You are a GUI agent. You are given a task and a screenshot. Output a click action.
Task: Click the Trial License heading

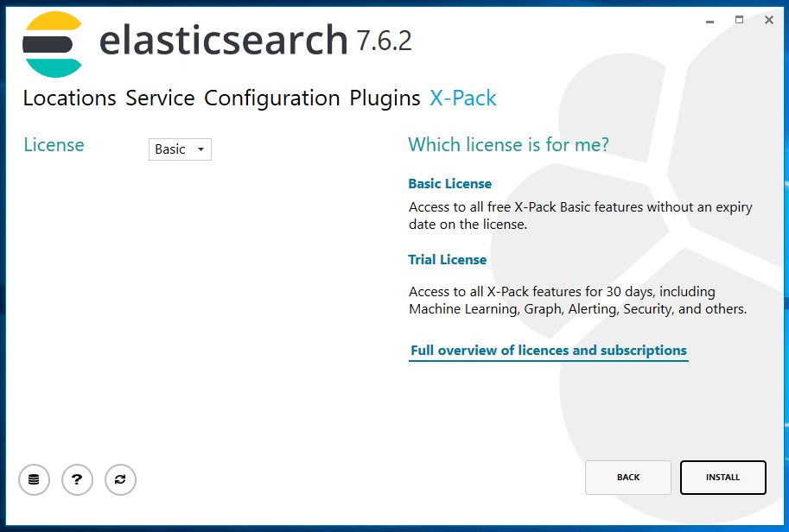coord(447,260)
